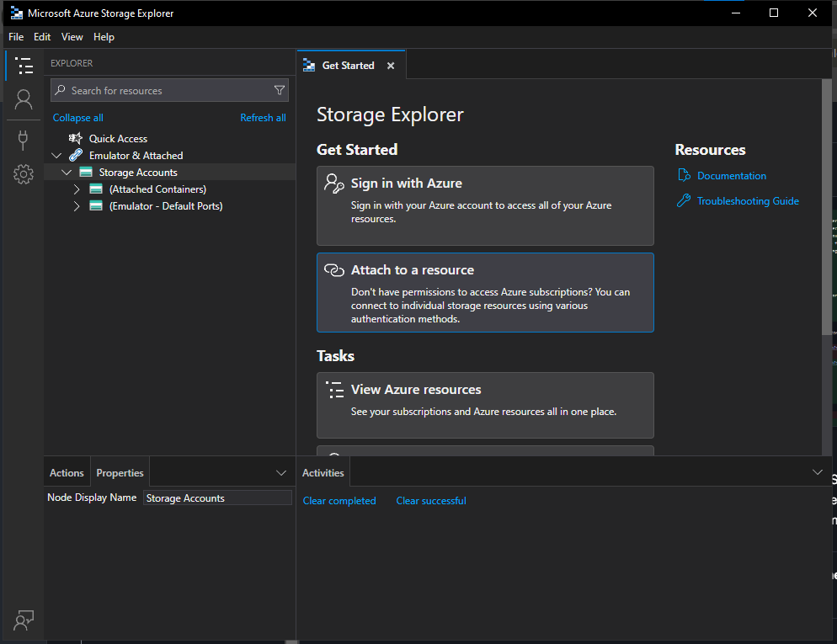
Task: Open the Account Management person icon
Action: (x=24, y=100)
